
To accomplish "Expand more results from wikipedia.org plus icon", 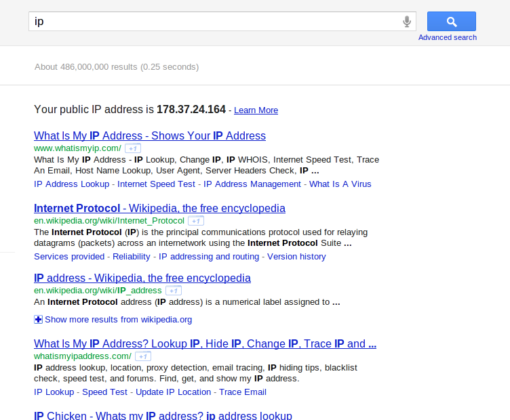I will tap(38, 320).
